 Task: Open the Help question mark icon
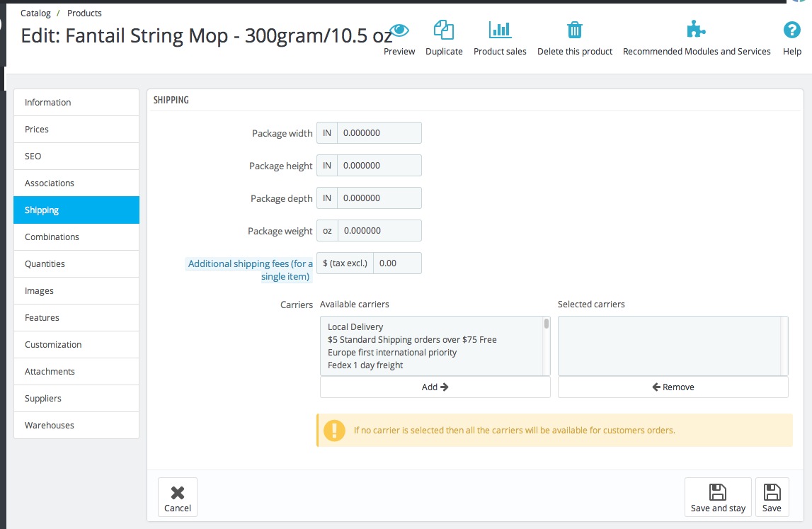pos(791,30)
